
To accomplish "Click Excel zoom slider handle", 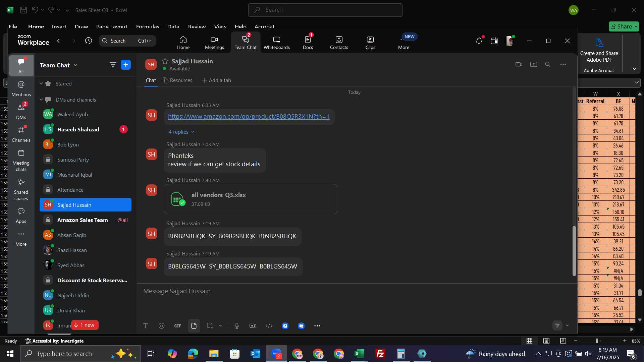I will pyautogui.click(x=597, y=341).
